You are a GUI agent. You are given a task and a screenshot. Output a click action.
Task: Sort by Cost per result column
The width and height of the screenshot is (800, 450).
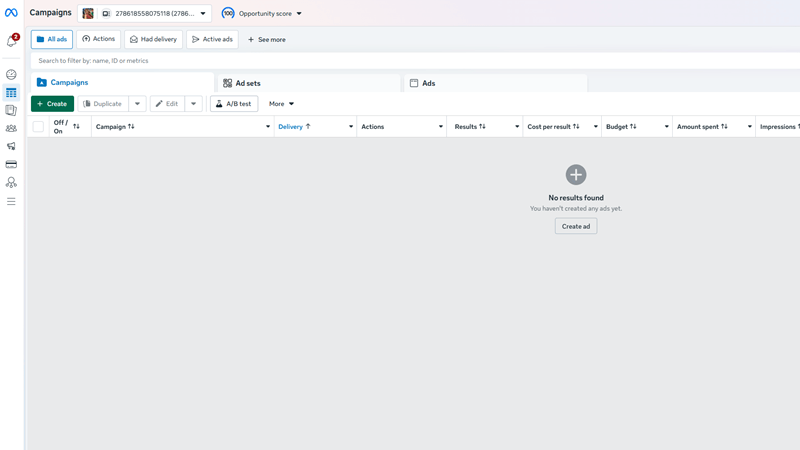pyautogui.click(x=554, y=127)
